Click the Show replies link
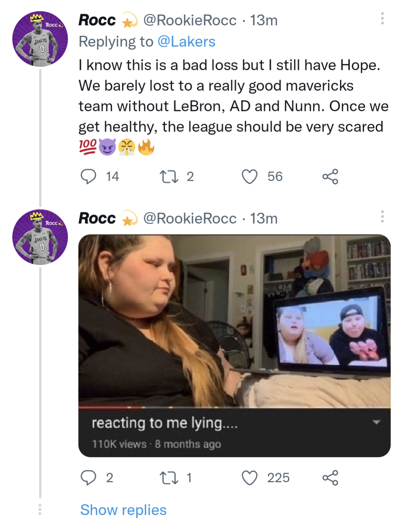This screenshot has width=403, height=532. coord(123,510)
